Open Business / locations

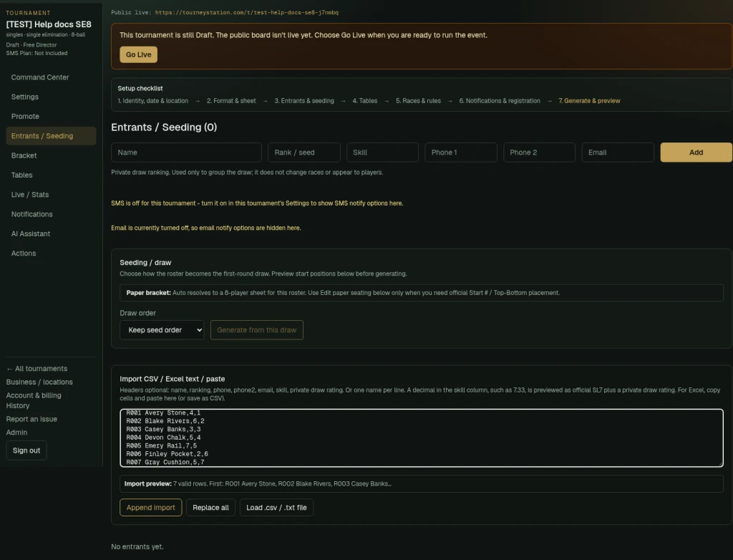click(39, 382)
